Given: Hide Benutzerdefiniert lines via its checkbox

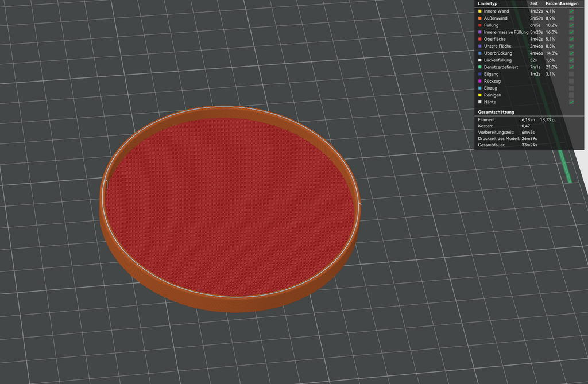Looking at the screenshot, I should pyautogui.click(x=571, y=67).
